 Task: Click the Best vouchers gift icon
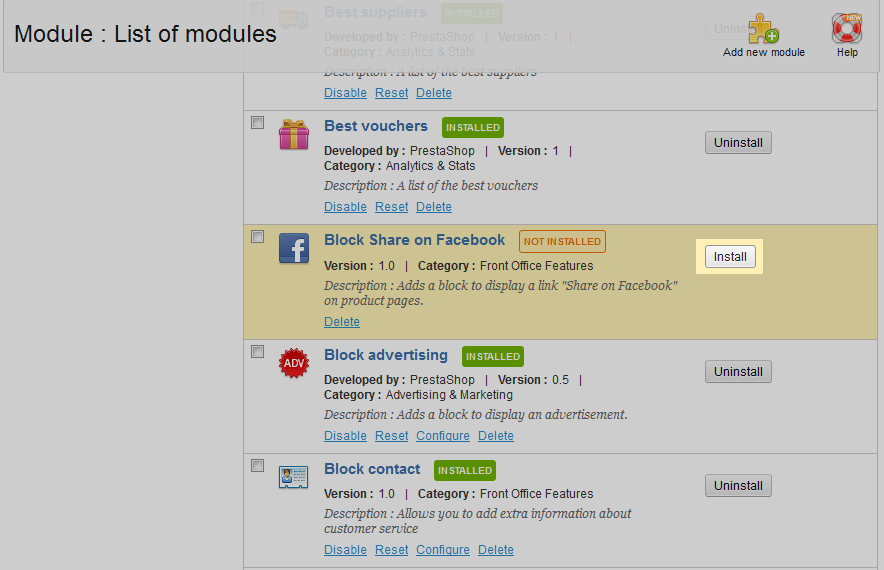(x=294, y=134)
